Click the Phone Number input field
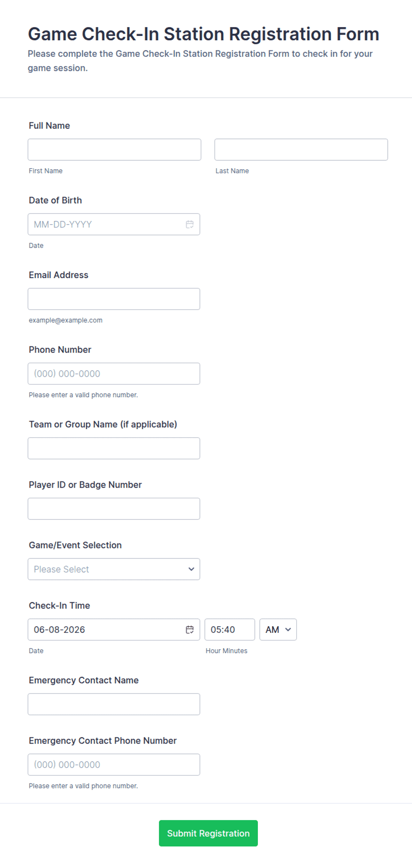This screenshot has width=412, height=868. (x=114, y=374)
